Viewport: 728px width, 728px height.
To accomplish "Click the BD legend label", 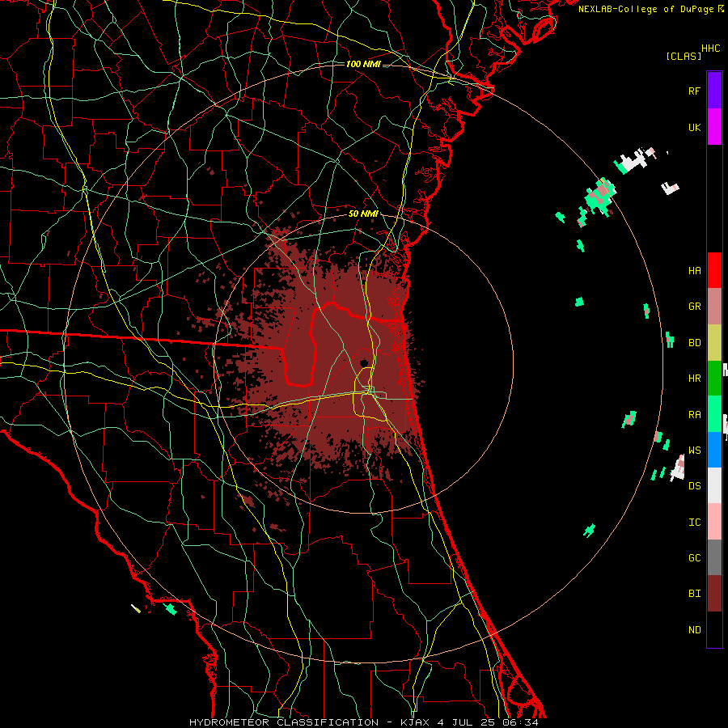I will coord(694,343).
